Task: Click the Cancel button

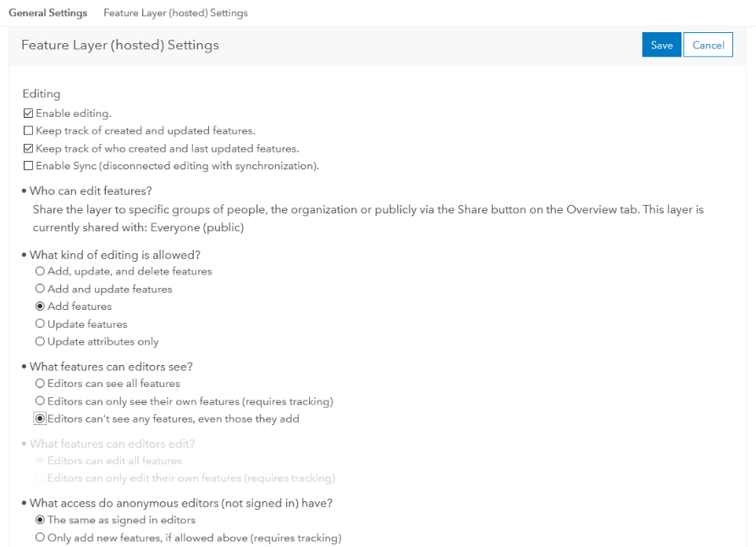Action: (708, 46)
